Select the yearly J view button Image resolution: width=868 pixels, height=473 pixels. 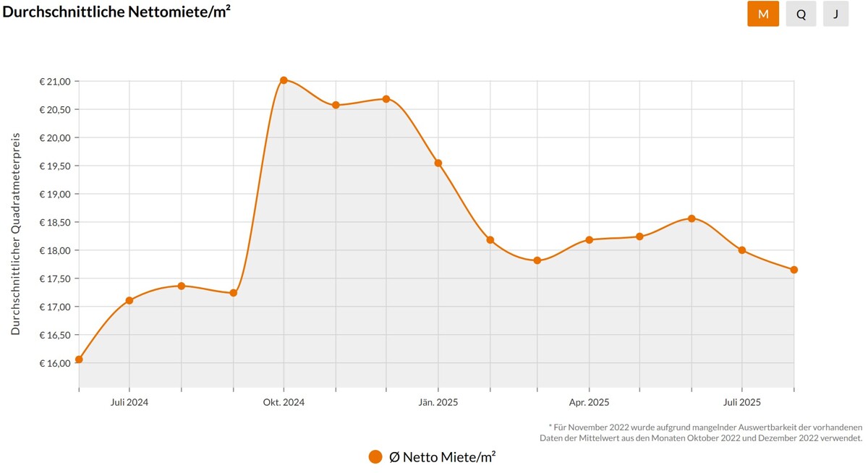point(835,14)
